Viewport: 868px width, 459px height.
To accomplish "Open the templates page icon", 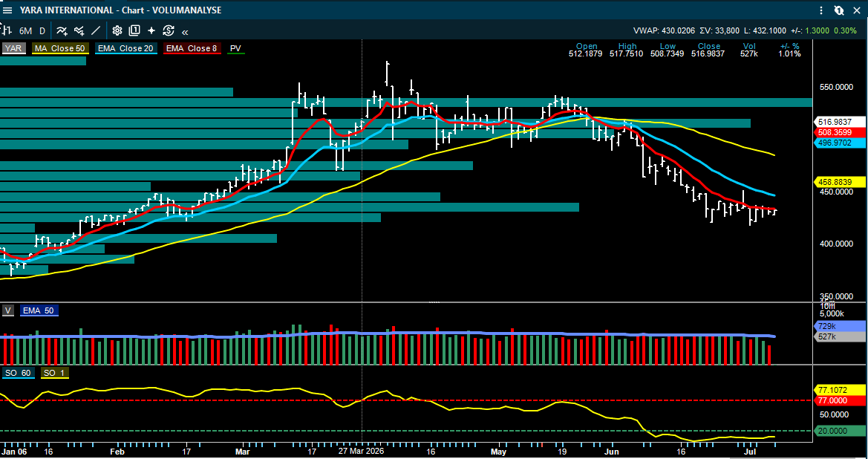I will pos(134,31).
